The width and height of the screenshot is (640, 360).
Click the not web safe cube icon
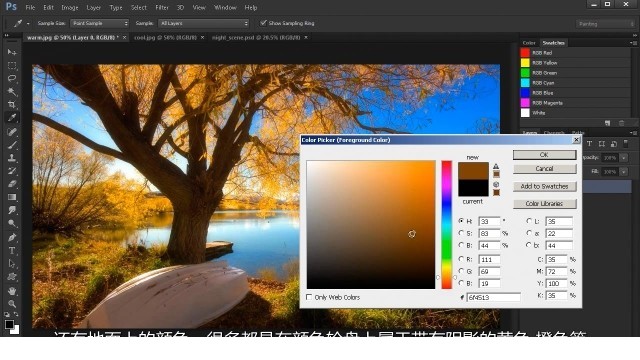496,184
